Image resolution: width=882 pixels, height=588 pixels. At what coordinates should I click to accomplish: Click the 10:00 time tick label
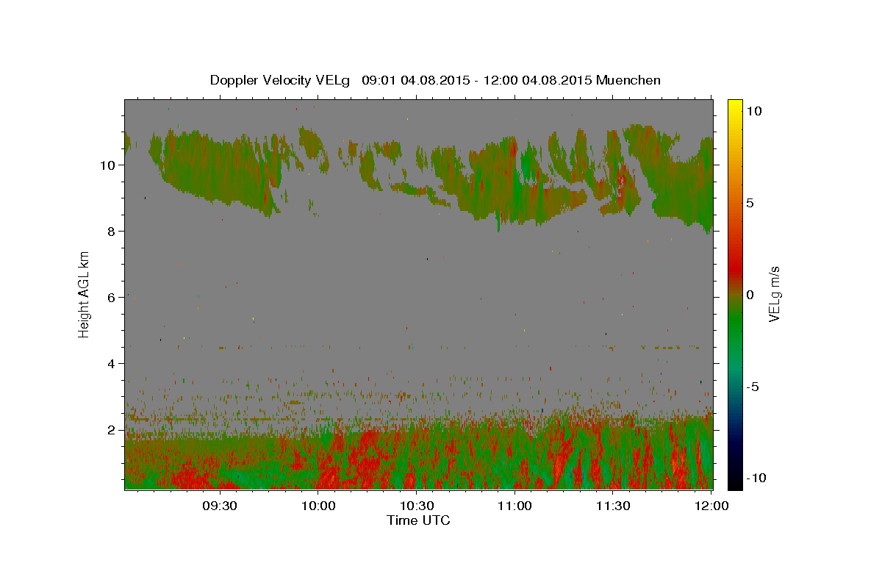319,506
